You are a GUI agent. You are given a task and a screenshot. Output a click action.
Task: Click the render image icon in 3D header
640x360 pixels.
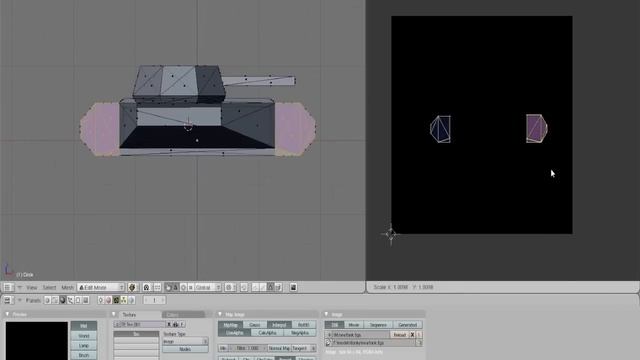[293, 287]
